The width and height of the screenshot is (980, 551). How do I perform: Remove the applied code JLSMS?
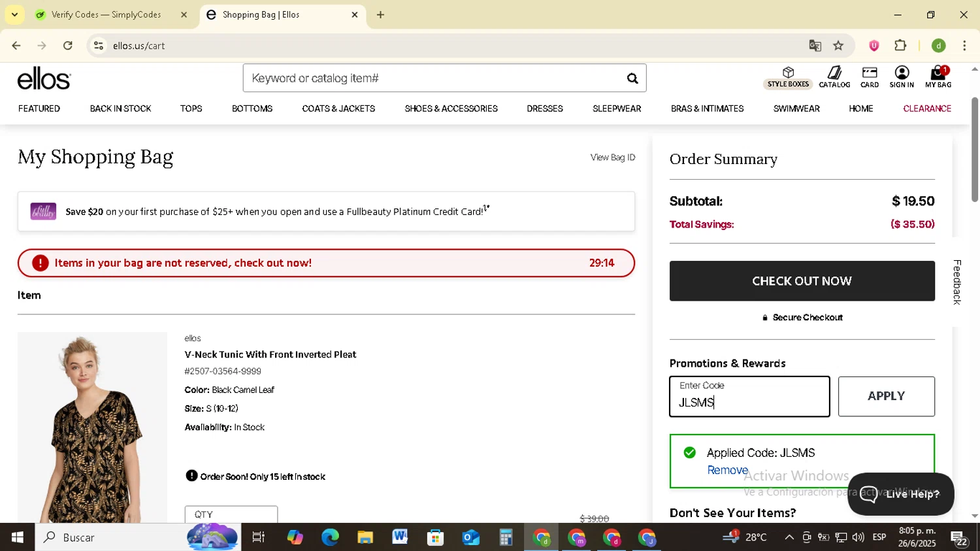[727, 471]
